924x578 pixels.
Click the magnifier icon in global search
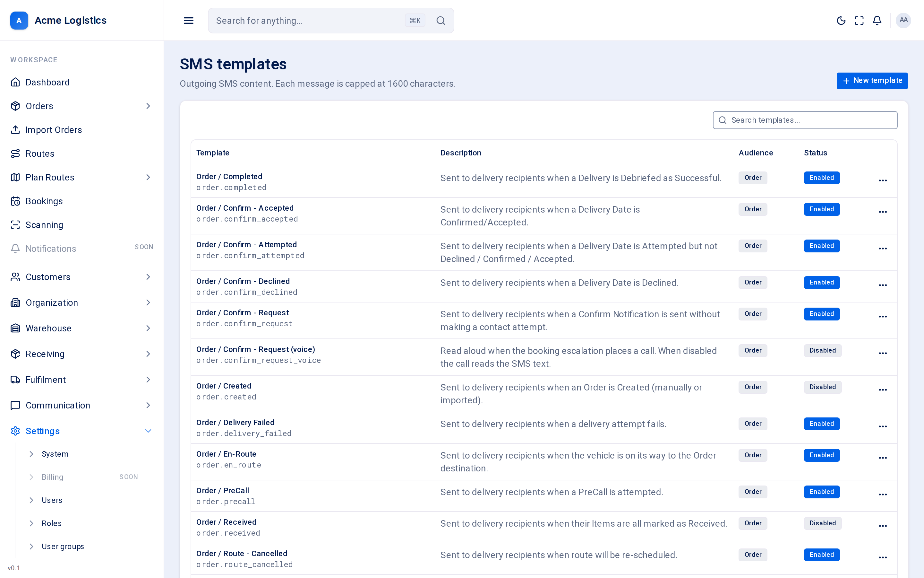point(441,21)
